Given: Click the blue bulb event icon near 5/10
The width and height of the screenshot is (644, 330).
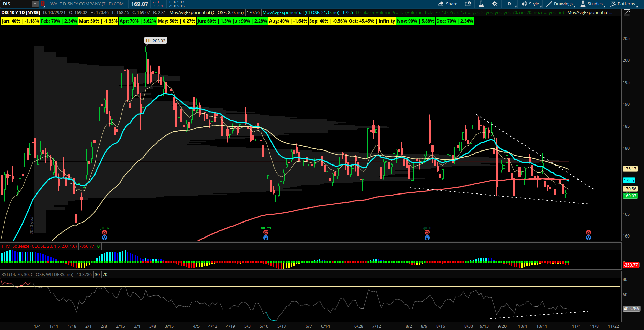Looking at the screenshot, I should (266, 238).
